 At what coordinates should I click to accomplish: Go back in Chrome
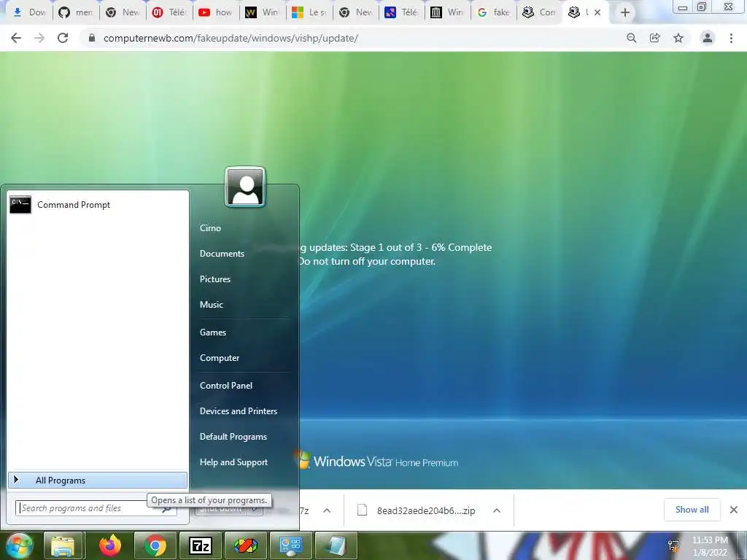point(16,38)
